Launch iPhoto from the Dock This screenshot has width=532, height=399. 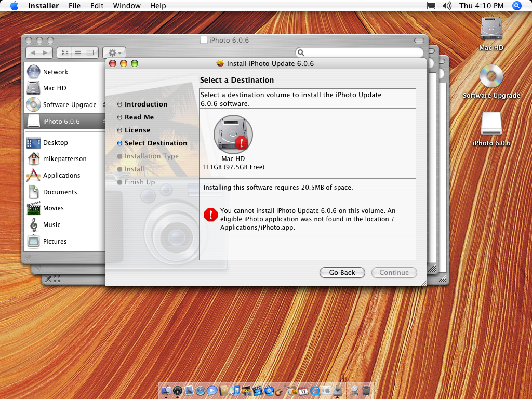tap(246, 391)
